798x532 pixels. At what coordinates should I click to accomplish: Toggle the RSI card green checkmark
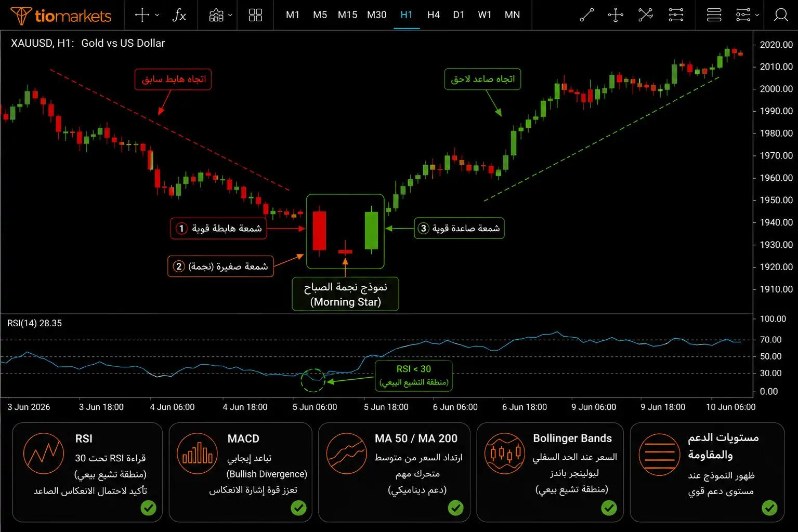point(148,508)
